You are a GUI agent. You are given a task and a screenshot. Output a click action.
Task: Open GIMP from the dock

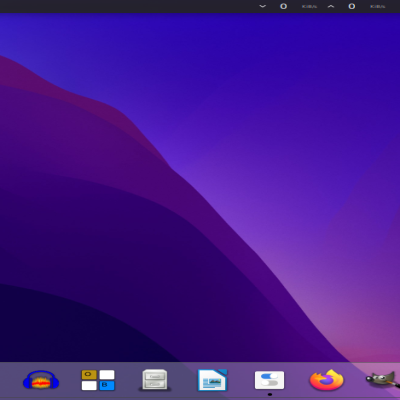point(383,380)
